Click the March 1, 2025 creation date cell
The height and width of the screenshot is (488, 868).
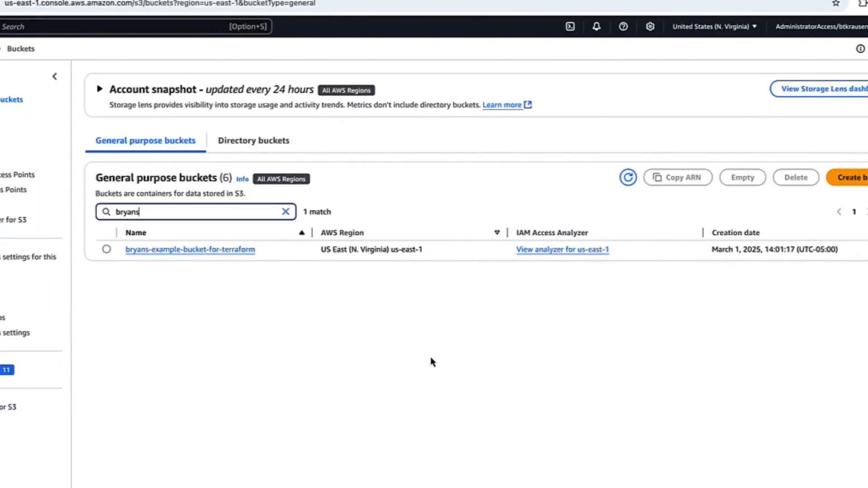[774, 249]
